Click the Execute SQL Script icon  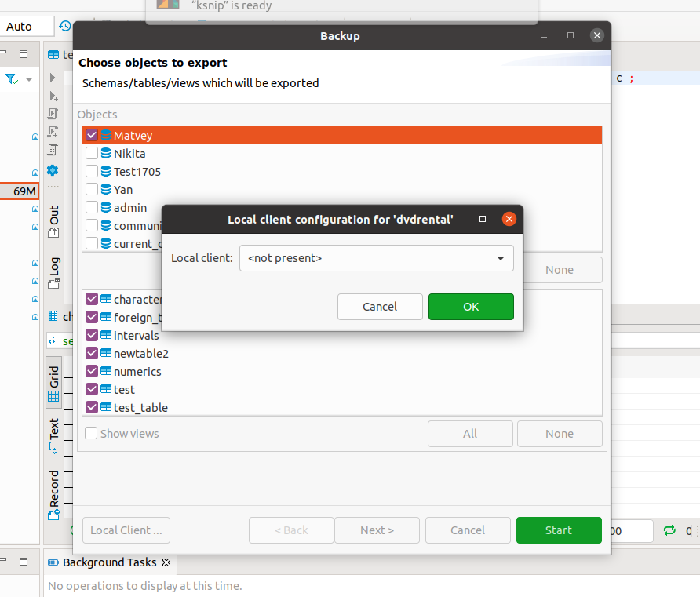(52, 114)
